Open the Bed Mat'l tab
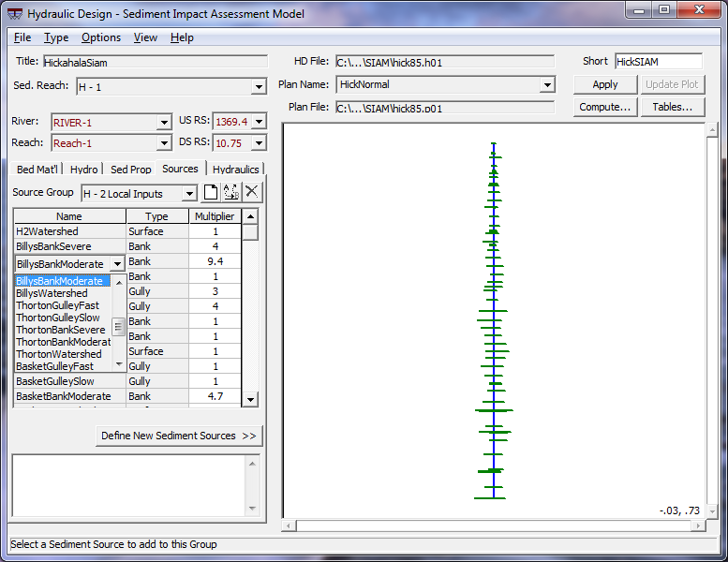The height and width of the screenshot is (562, 728). [x=37, y=170]
